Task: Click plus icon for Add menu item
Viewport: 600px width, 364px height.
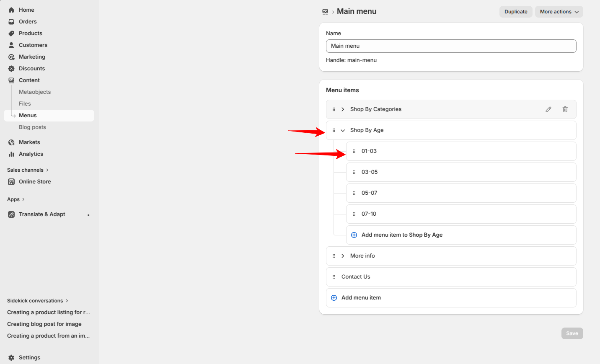Action: (334, 298)
